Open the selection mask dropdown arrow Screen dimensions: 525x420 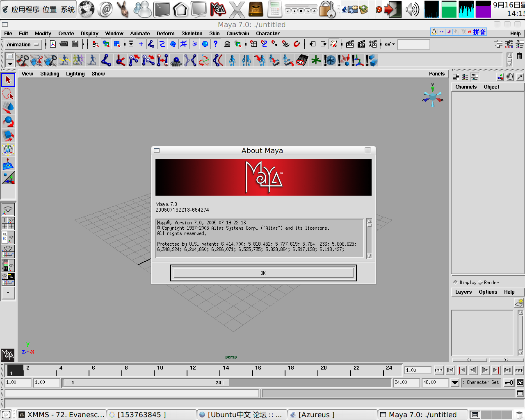pos(131,44)
